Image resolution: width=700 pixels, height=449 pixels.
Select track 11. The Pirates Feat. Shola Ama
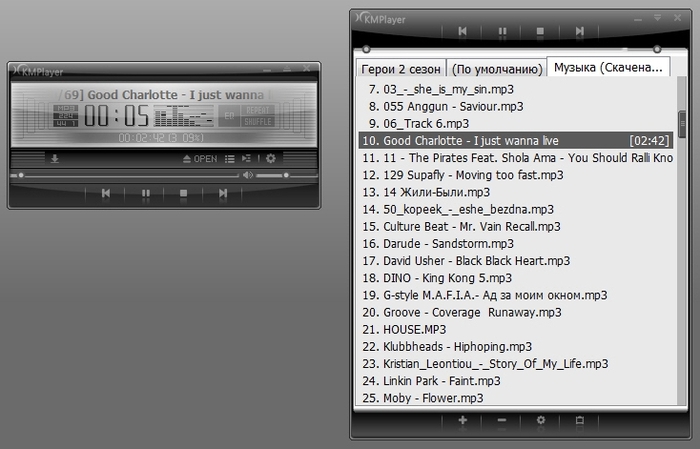tap(516, 158)
